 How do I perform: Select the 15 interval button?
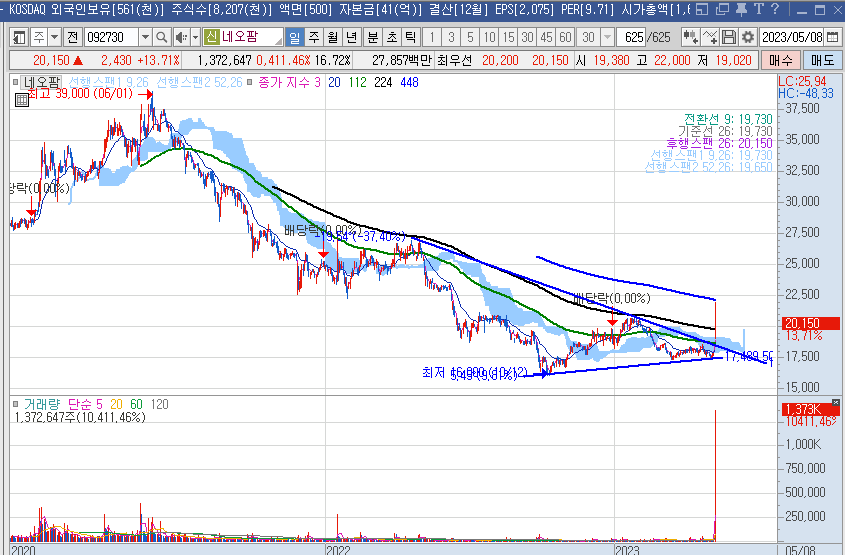coord(508,37)
